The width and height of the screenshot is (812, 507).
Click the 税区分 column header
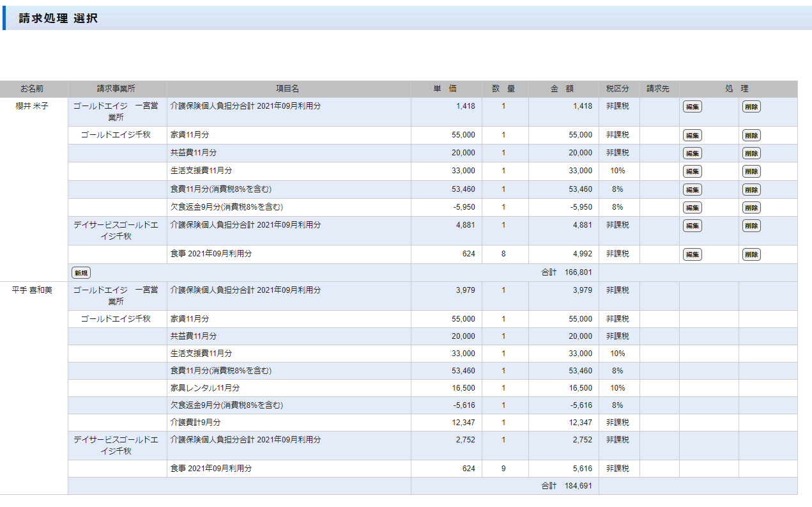617,89
